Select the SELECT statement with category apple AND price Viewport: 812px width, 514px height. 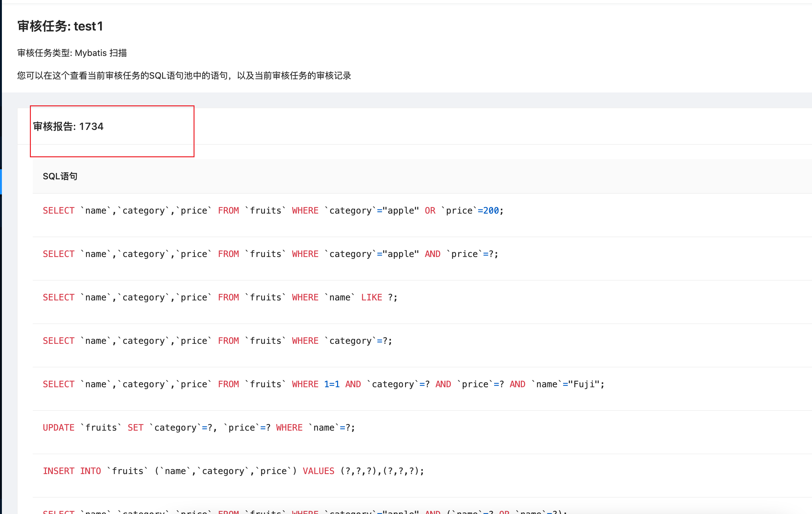click(x=270, y=254)
